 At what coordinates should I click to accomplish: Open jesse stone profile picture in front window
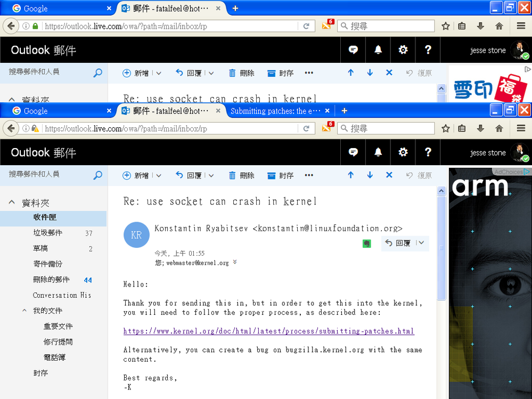coord(520,152)
